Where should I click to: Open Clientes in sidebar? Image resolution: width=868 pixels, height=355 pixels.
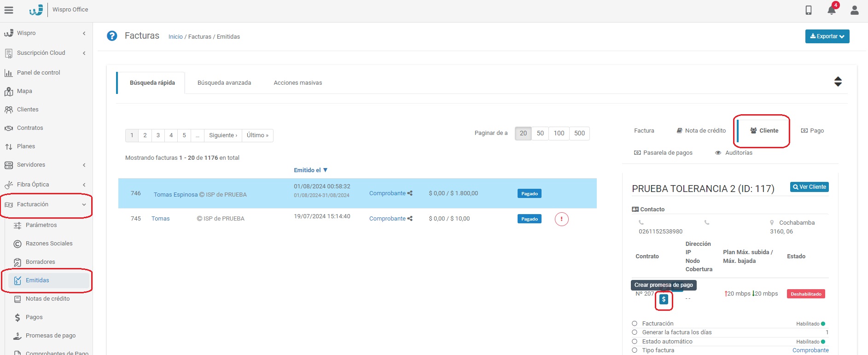tap(28, 110)
